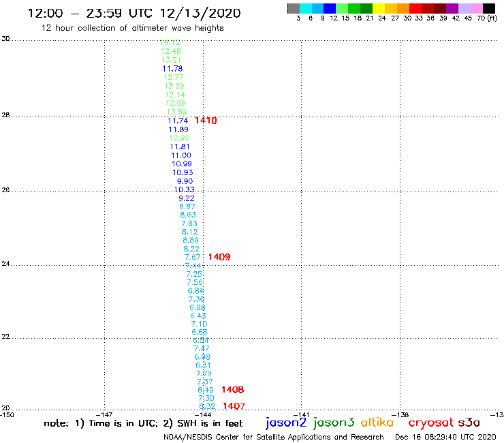Select the green "jason3" legend label

coord(334,423)
